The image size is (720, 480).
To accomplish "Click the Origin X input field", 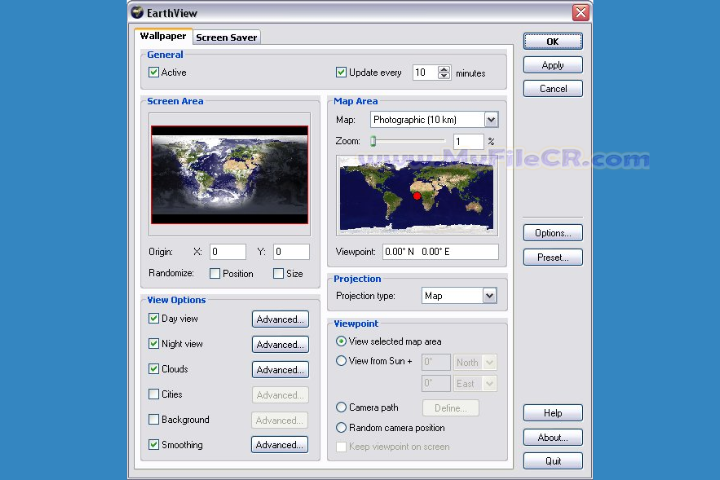I will point(228,252).
